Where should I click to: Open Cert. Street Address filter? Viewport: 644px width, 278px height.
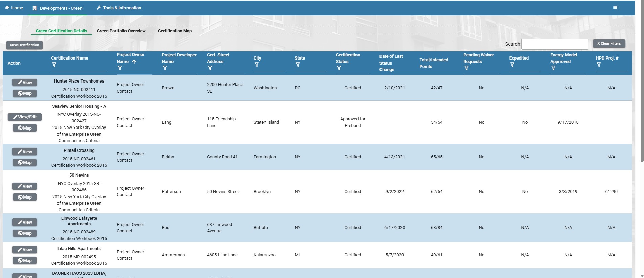coord(210,68)
